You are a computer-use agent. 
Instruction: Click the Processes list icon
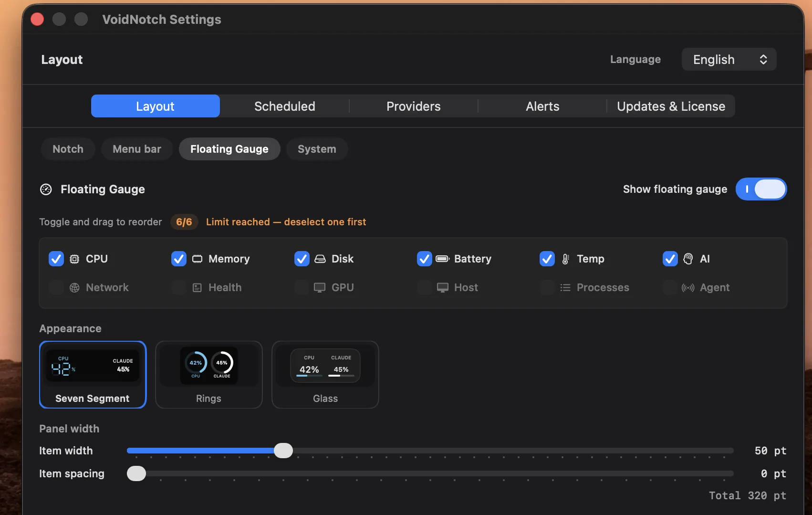565,287
